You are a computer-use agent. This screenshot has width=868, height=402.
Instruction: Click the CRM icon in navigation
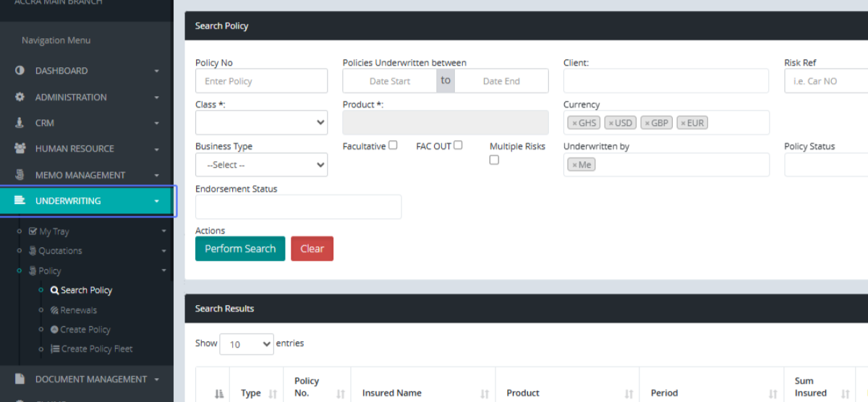tap(20, 123)
